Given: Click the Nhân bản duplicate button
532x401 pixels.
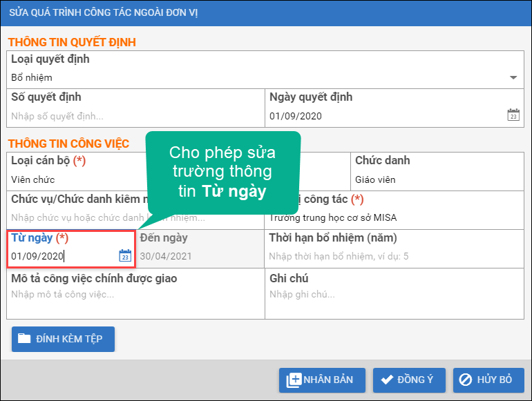Looking at the screenshot, I should tap(322, 380).
